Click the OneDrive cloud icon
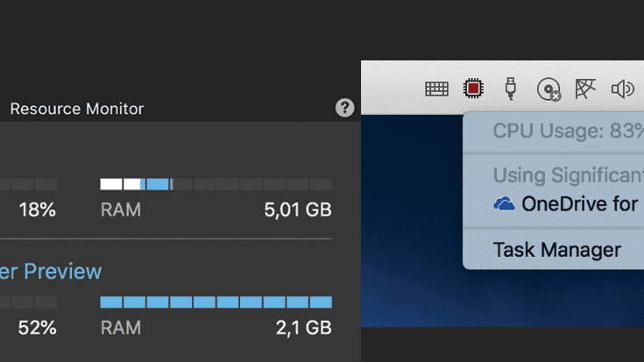Image resolution: width=644 pixels, height=362 pixels. point(504,204)
